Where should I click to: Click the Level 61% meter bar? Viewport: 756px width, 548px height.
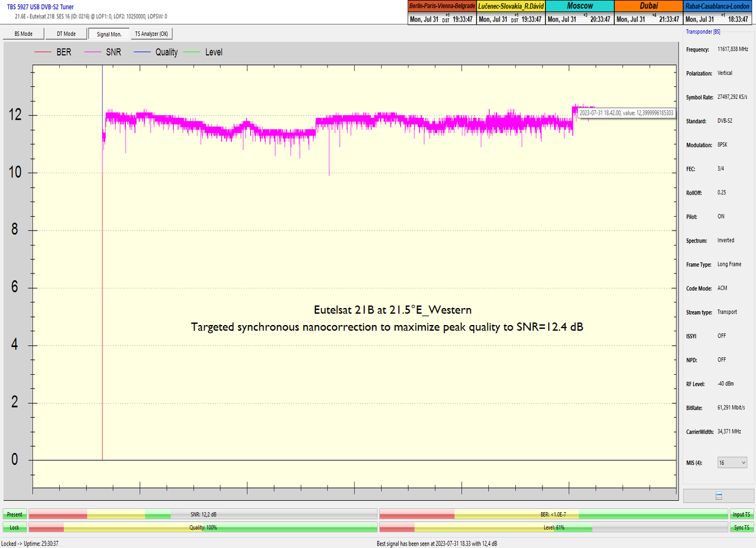coord(553,527)
